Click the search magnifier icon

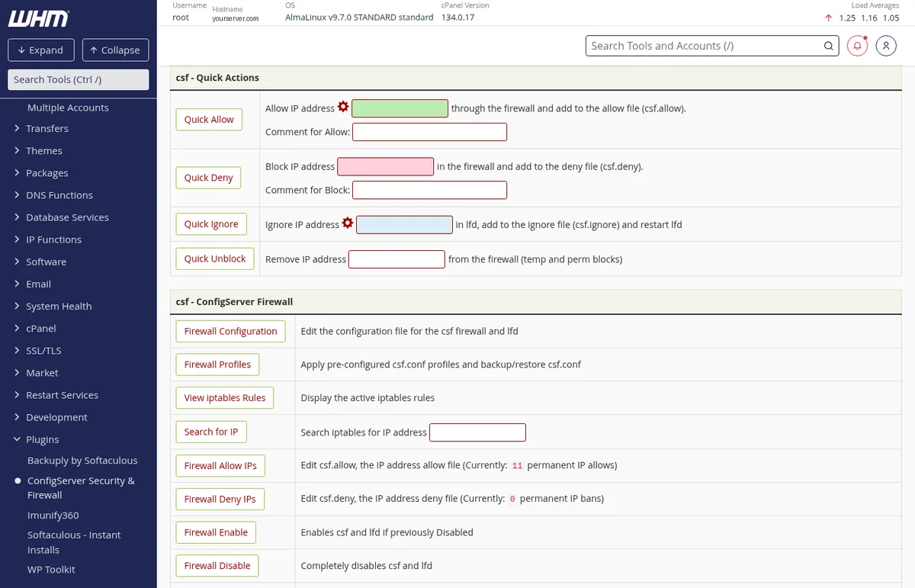[x=829, y=46]
